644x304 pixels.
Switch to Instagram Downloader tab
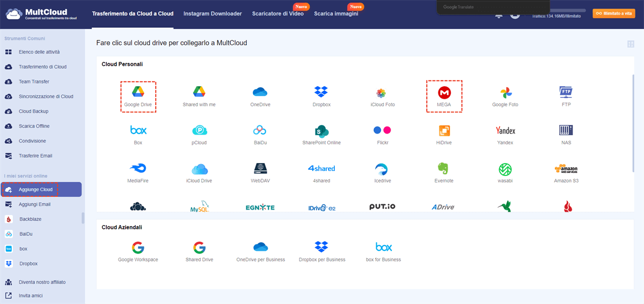pos(213,13)
